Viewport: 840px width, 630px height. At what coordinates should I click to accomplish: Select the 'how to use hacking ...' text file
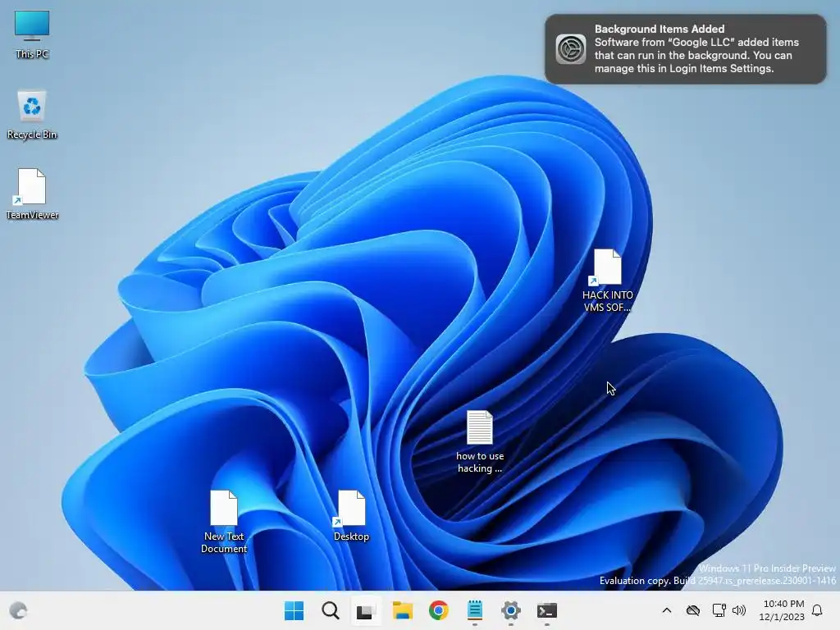[x=480, y=441]
